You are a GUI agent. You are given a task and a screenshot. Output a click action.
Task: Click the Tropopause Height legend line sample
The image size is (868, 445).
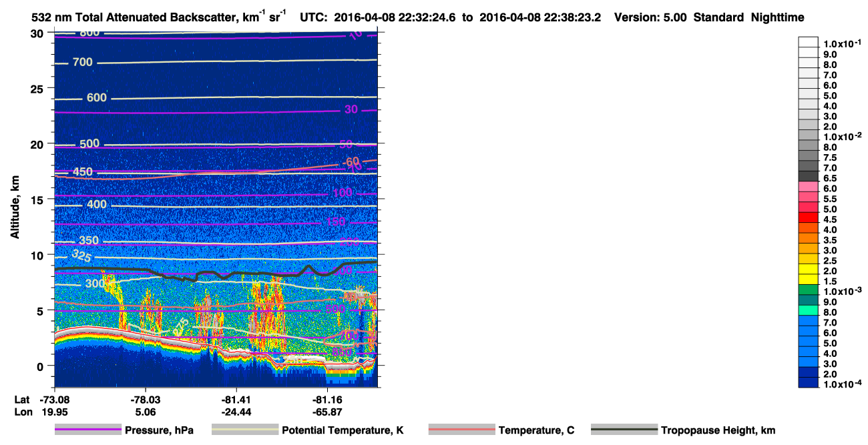pyautogui.click(x=624, y=430)
